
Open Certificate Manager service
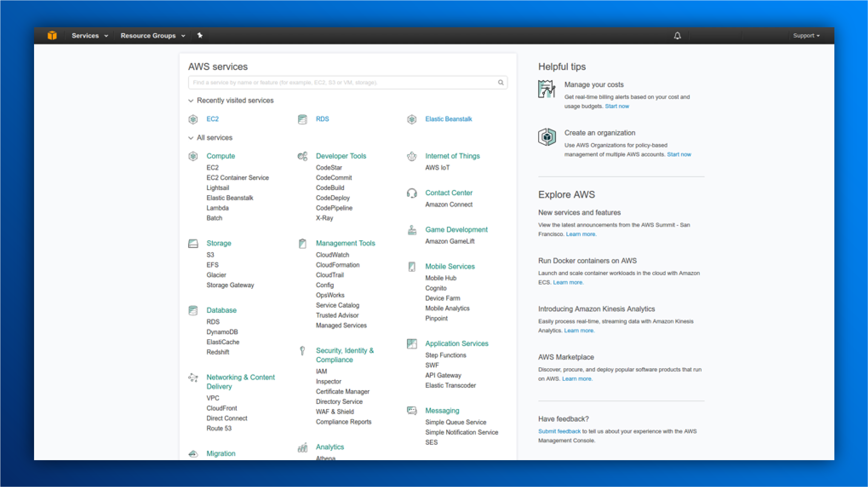point(343,392)
